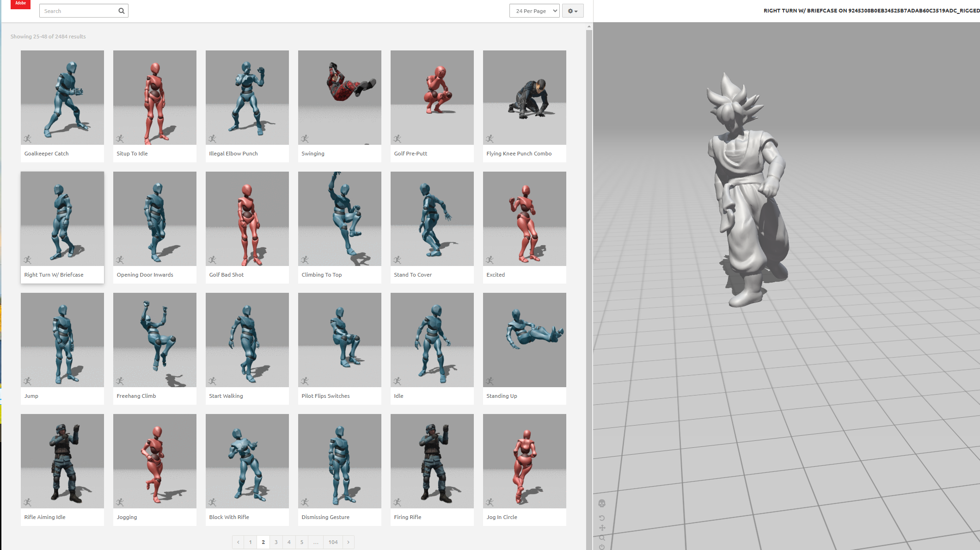Screen dimensions: 980x550
Task: Click the animation icon on Swinging thumbnail
Action: (x=305, y=138)
